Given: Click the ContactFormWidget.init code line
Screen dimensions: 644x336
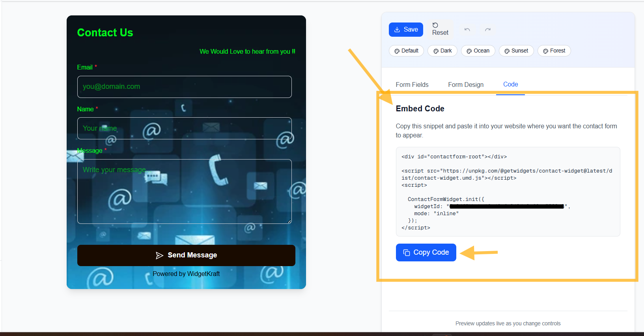Looking at the screenshot, I should (446, 199).
